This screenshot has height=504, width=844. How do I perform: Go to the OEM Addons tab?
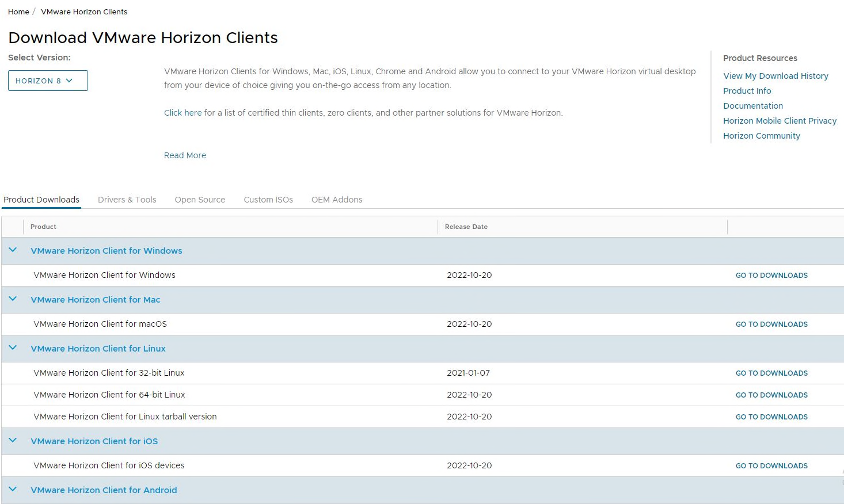[337, 200]
